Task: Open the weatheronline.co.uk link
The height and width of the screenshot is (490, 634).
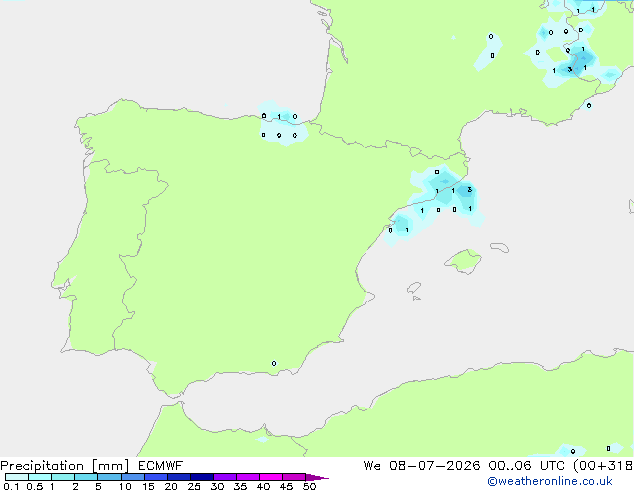Action: [x=550, y=481]
